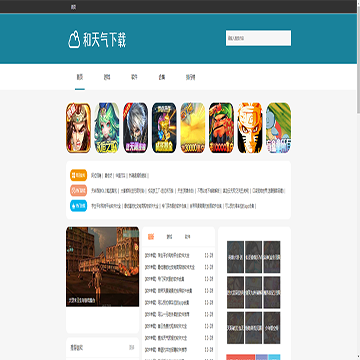The image size is (360, 360).
Task: Switch to the second navigation tab
Action: point(107,77)
